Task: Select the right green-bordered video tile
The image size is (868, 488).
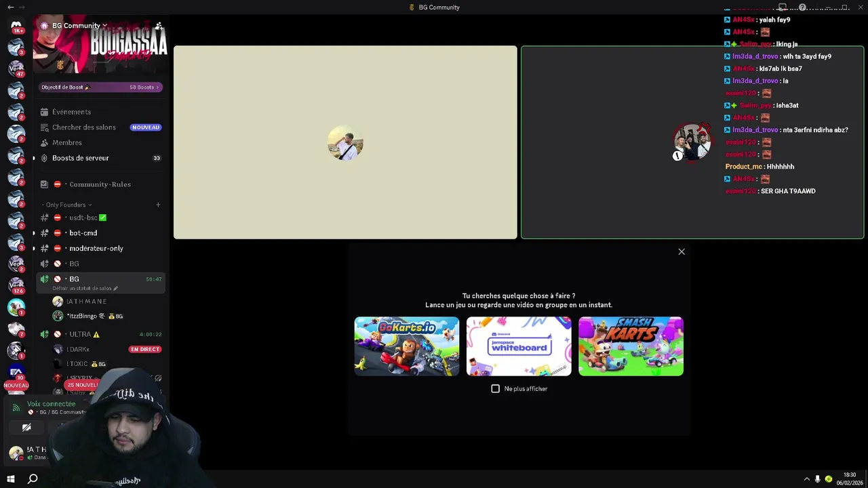Action: 692,142
